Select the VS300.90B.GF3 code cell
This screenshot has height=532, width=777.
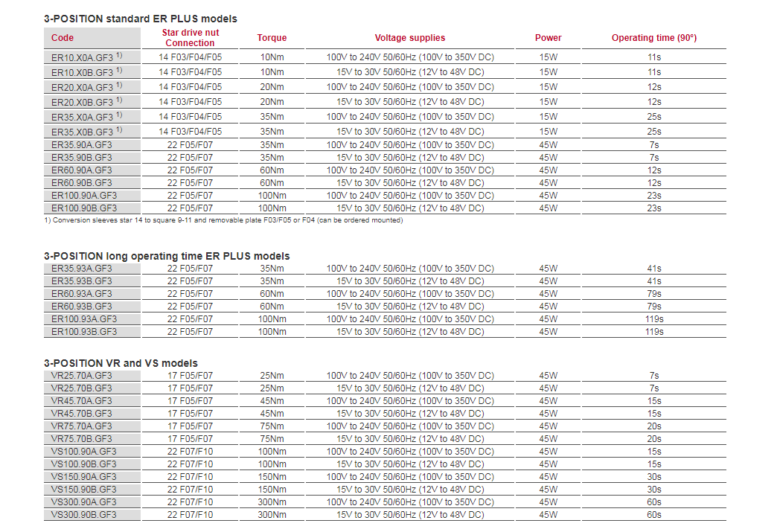[84, 515]
